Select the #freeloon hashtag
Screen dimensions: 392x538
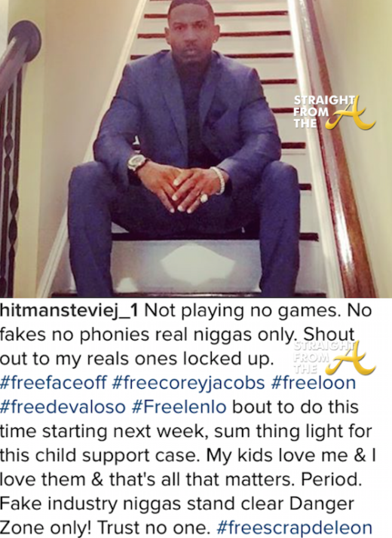313,383
